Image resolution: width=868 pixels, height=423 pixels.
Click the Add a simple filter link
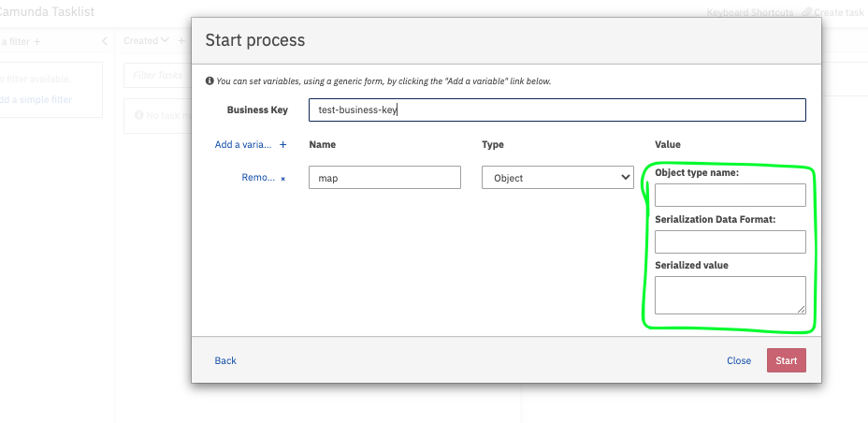point(36,100)
